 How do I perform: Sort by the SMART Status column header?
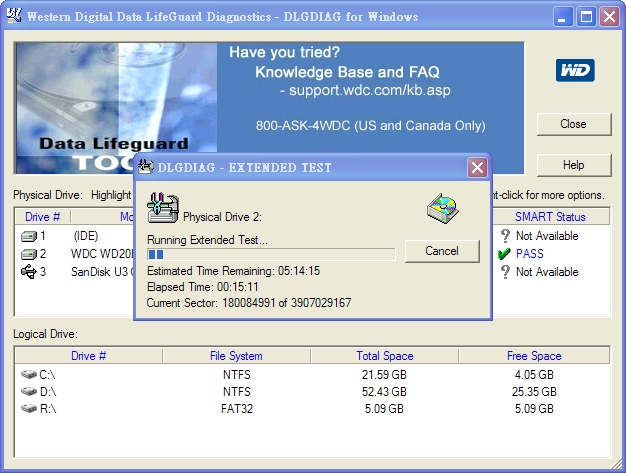[x=550, y=217]
